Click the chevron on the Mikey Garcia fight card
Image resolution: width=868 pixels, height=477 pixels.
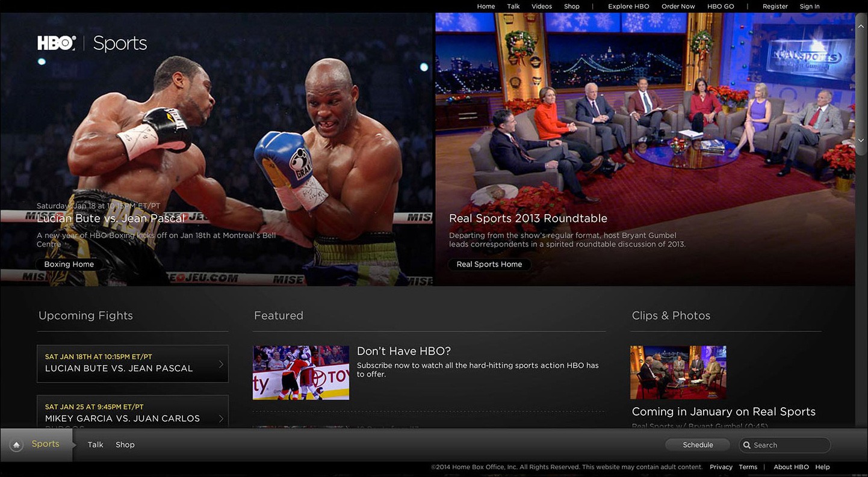[x=221, y=418]
